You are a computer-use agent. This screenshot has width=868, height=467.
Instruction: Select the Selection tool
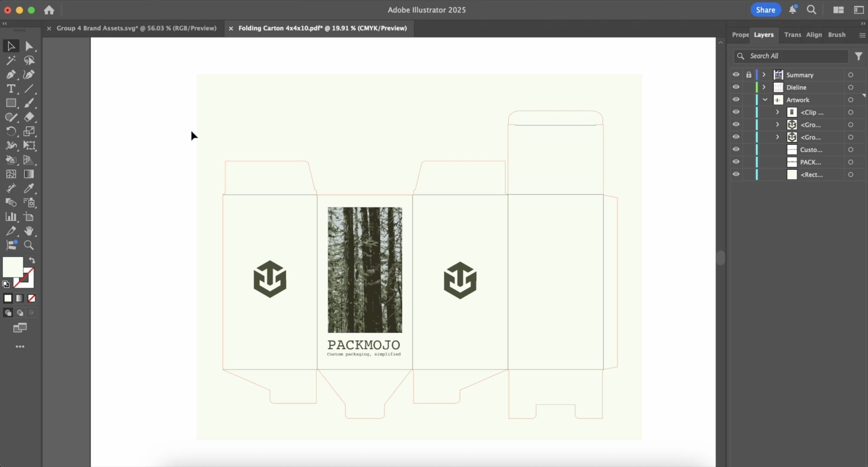[11, 46]
